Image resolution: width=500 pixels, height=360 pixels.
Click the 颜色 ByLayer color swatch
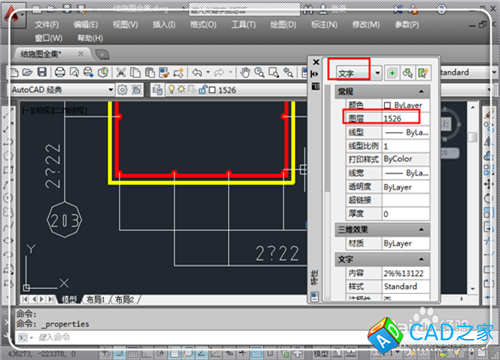coord(387,105)
